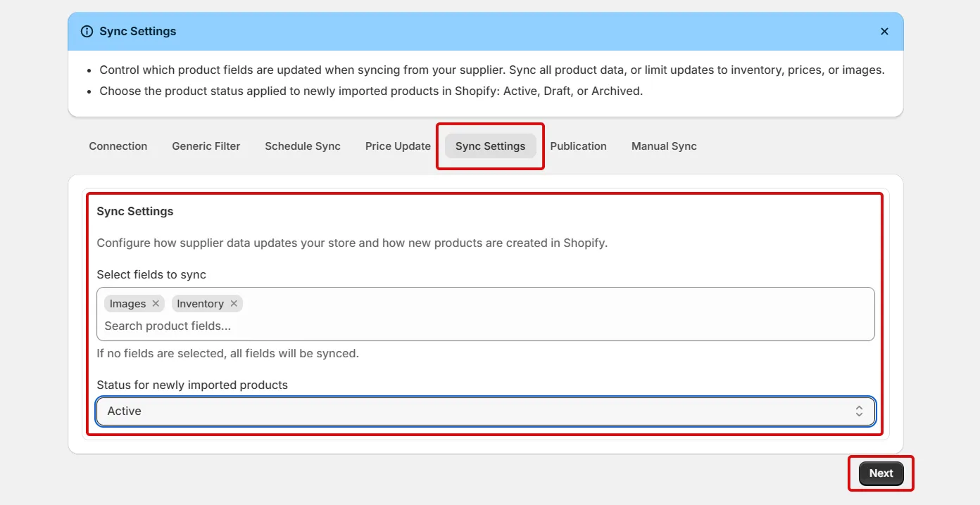The image size is (980, 505).
Task: Click the Inventory tag label
Action: click(x=201, y=304)
